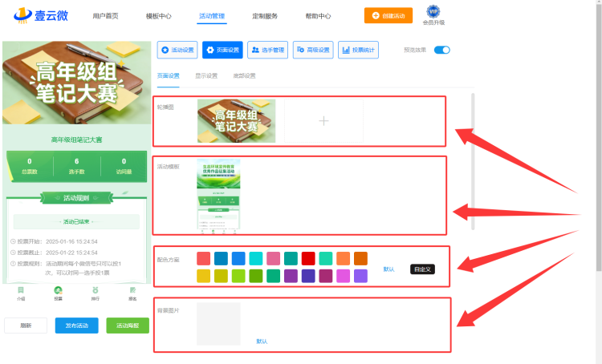
Task: Click 默认 link beside color swatches
Action: (x=389, y=269)
